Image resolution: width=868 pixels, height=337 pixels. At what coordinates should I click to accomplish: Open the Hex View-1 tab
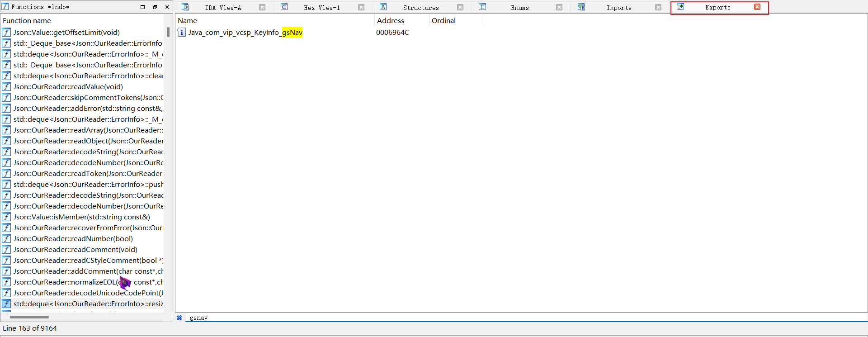pyautogui.click(x=321, y=8)
